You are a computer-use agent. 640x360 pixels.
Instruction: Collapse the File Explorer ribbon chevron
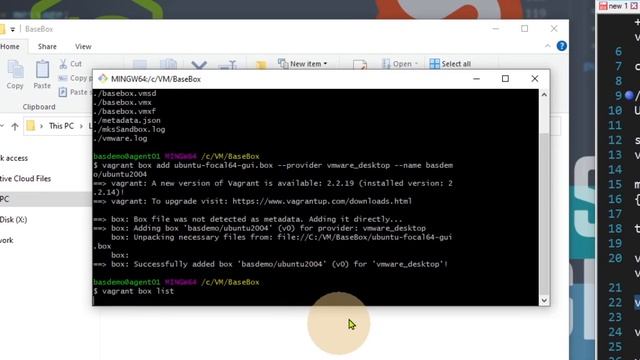[x=547, y=46]
